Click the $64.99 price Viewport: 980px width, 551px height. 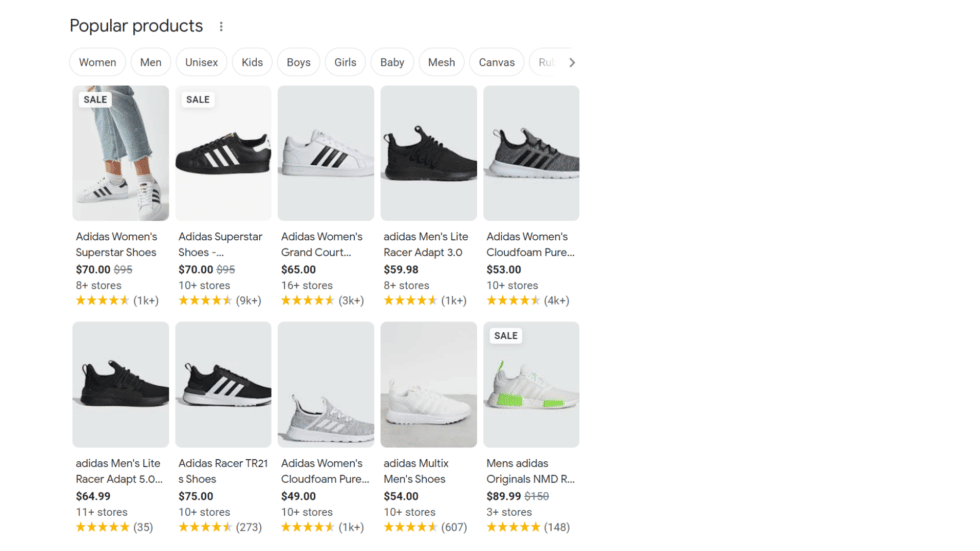click(93, 497)
